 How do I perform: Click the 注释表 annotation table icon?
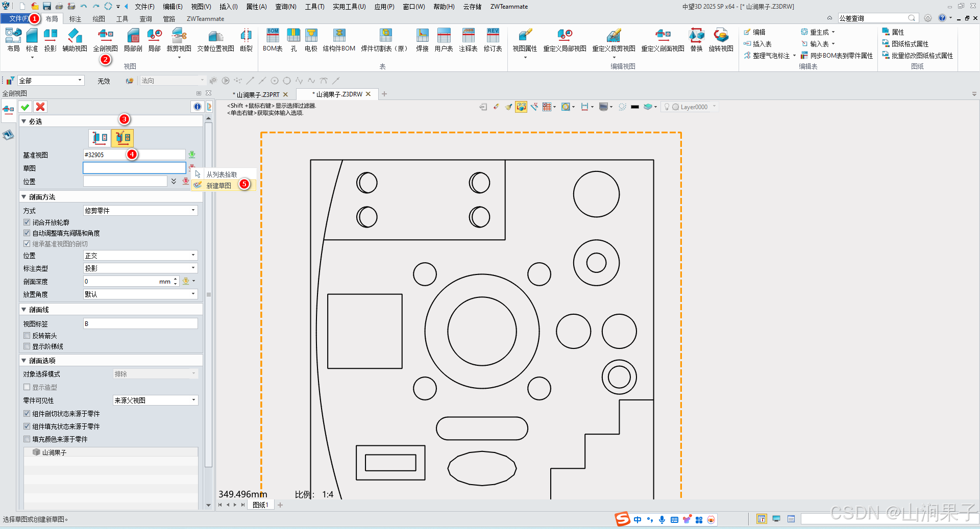coord(468,40)
